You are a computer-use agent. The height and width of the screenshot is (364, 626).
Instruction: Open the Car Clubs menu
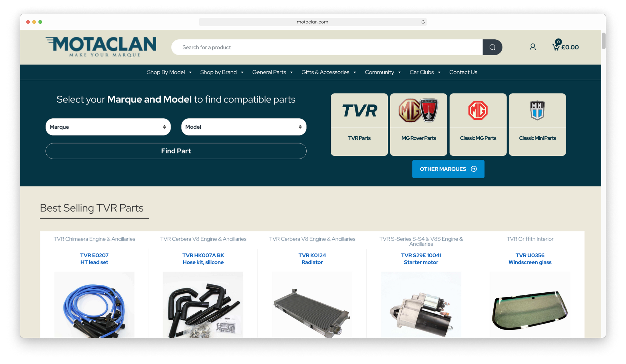425,72
